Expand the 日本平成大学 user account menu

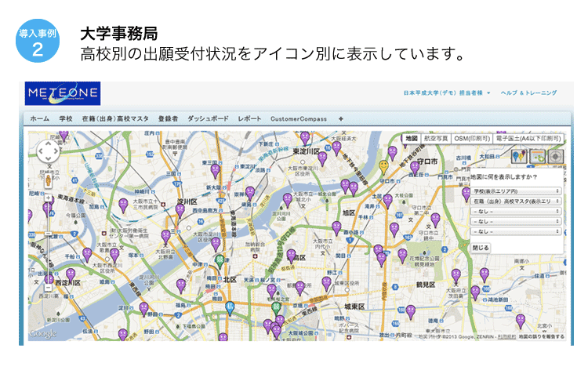pos(447,93)
